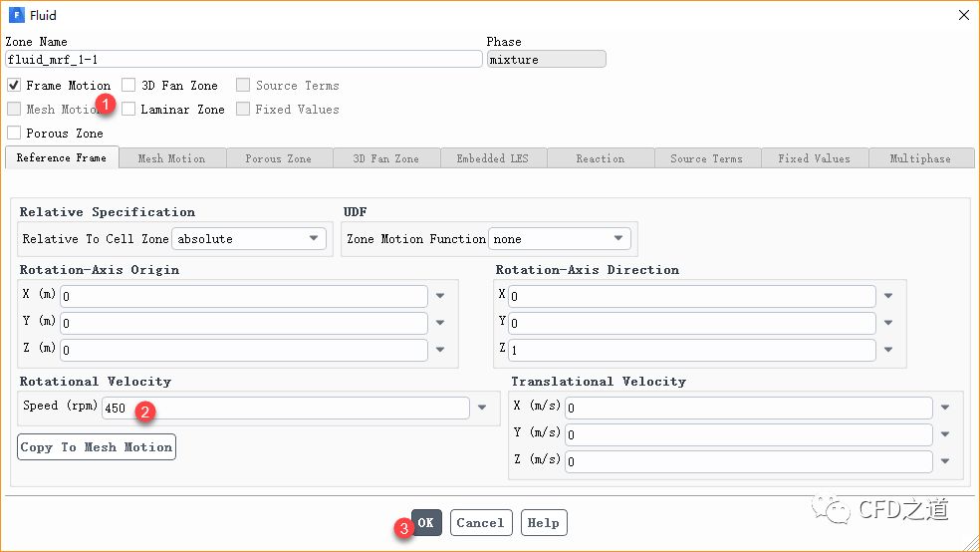
Task: Open the Relative To Cell Zone dropdown
Action: point(249,239)
